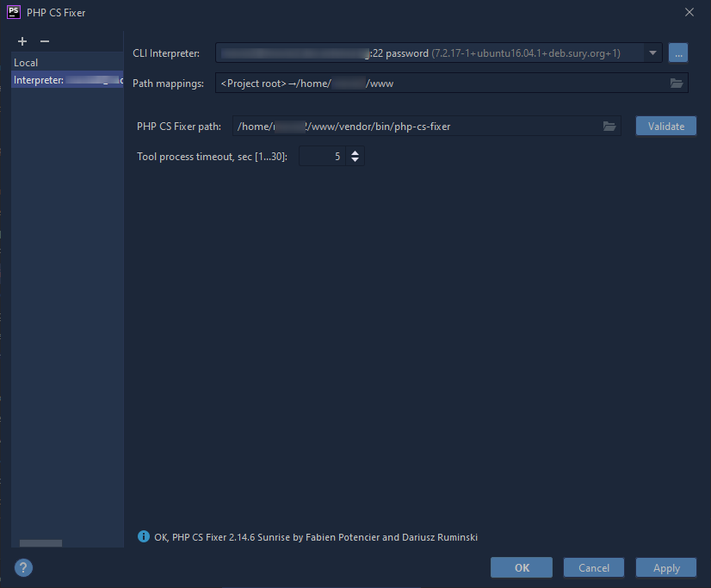Open help with the question mark icon

click(x=23, y=567)
